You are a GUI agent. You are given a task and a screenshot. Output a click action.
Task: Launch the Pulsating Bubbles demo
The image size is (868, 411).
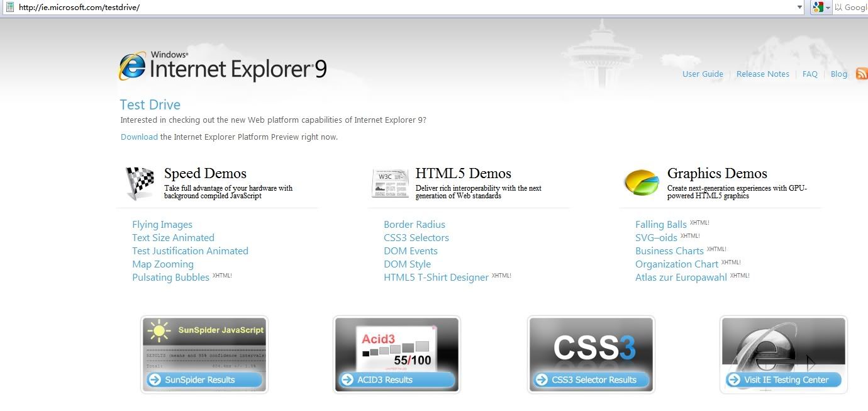(x=170, y=278)
